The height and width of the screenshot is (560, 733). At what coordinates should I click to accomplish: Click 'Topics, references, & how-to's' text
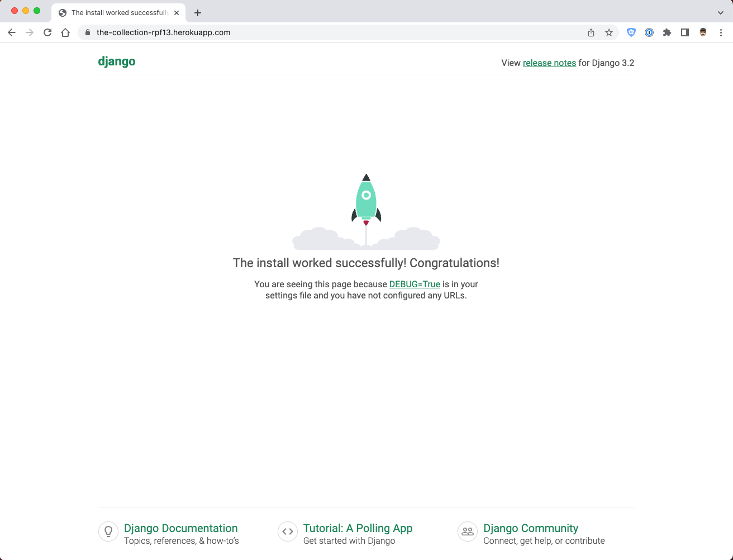pyautogui.click(x=182, y=541)
